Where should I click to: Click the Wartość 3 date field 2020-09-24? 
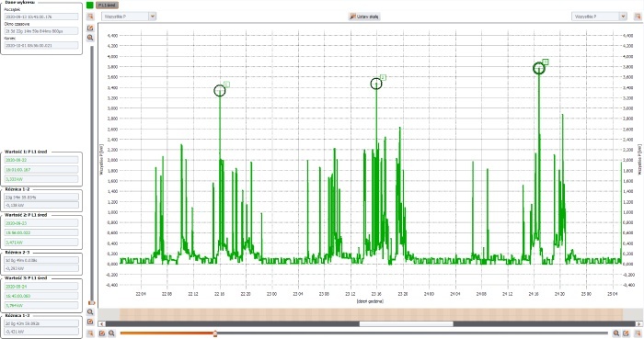[x=41, y=287]
